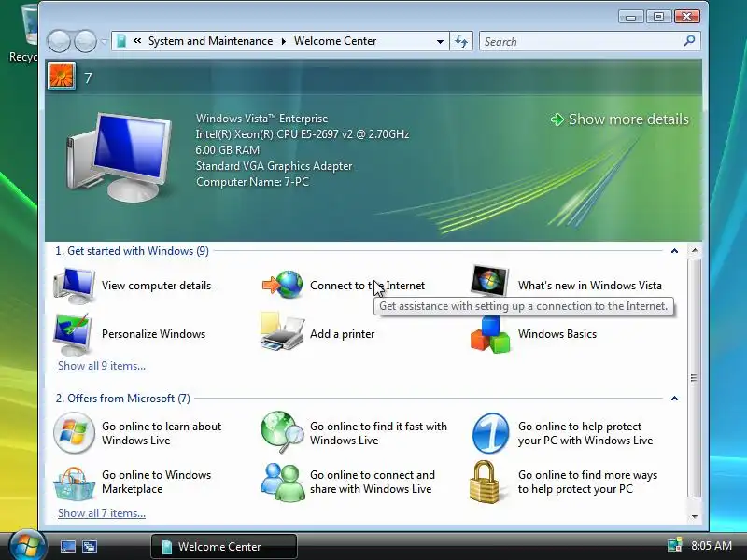Click the Computer Name: 7-PC text
Image resolution: width=747 pixels, height=560 pixels.
click(x=252, y=182)
